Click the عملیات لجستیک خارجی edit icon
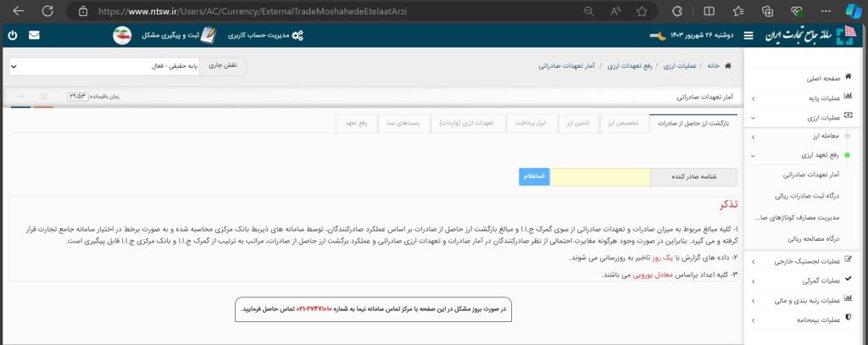The width and height of the screenshot is (868, 345). [848, 260]
